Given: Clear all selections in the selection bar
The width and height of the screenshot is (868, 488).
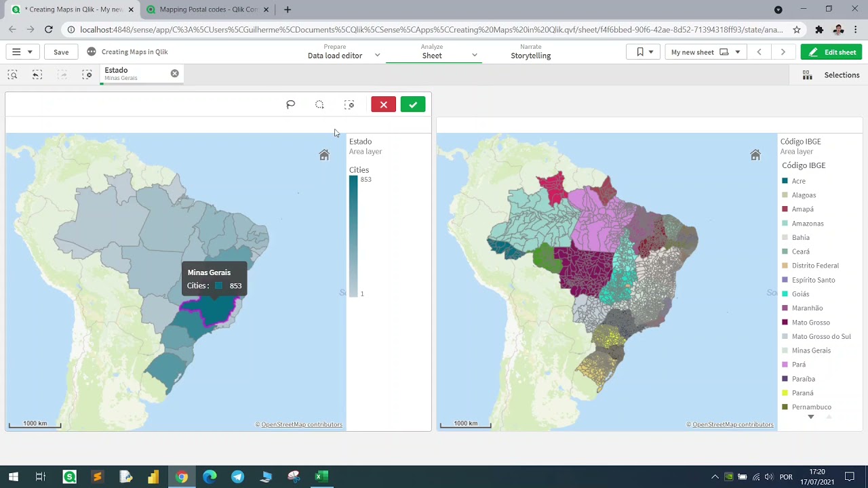Looking at the screenshot, I should pos(87,75).
